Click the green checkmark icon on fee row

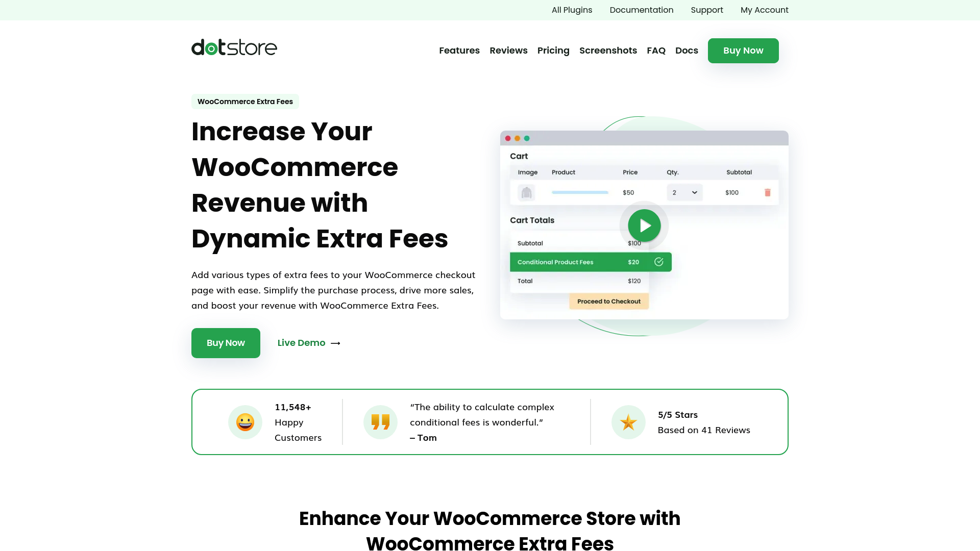pos(659,262)
